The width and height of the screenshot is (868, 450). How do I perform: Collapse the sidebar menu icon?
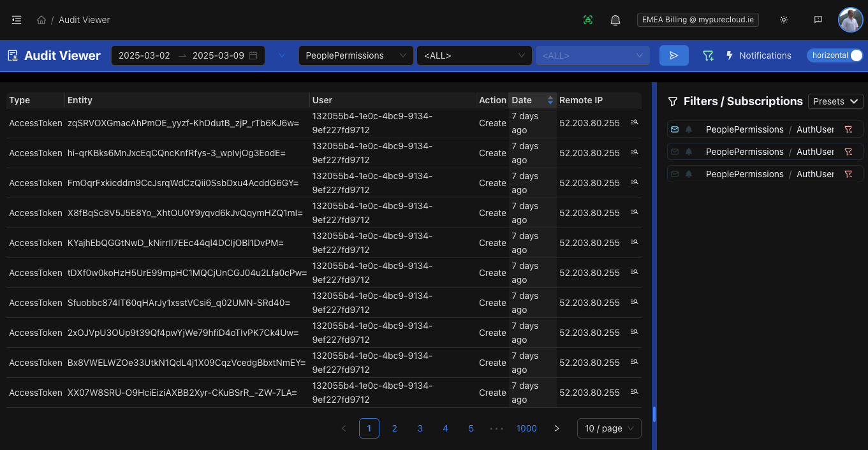(x=17, y=20)
